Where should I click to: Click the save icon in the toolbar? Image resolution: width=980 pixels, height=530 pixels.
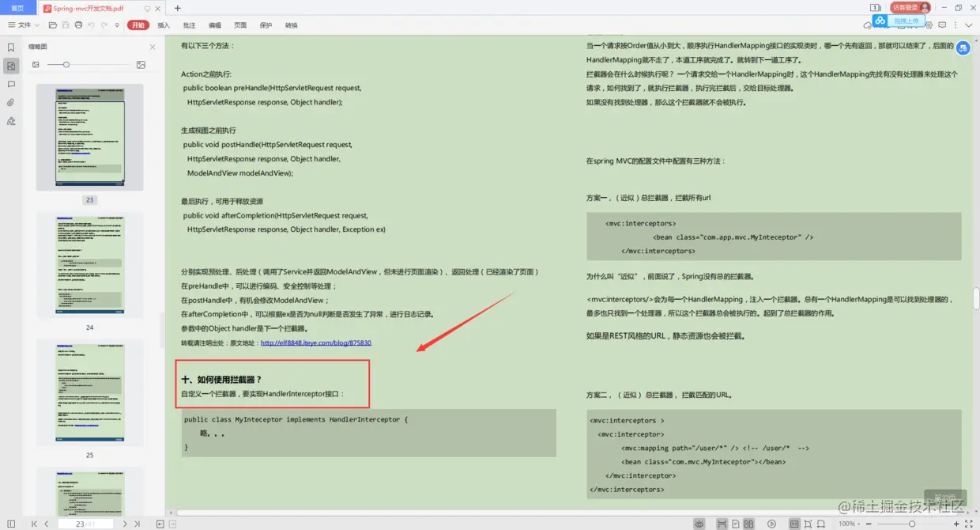(65, 25)
